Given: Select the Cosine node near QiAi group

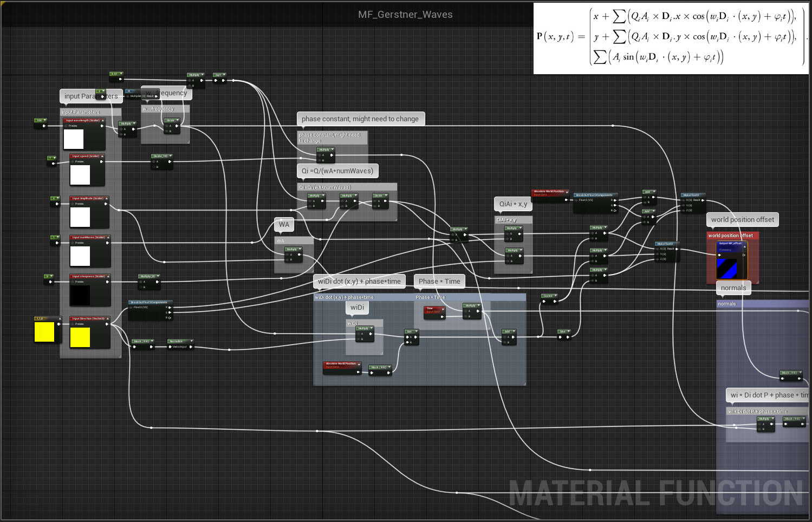Looking at the screenshot, I should pyautogui.click(x=549, y=296).
